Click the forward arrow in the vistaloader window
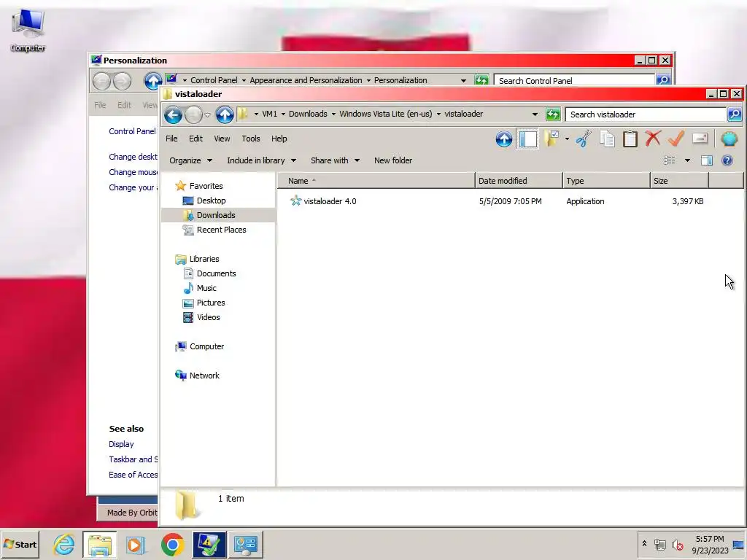Image resolution: width=747 pixels, height=560 pixels. point(193,114)
